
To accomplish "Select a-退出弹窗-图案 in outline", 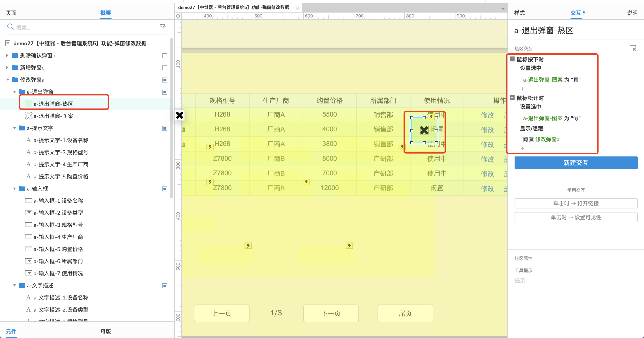I will point(53,116).
